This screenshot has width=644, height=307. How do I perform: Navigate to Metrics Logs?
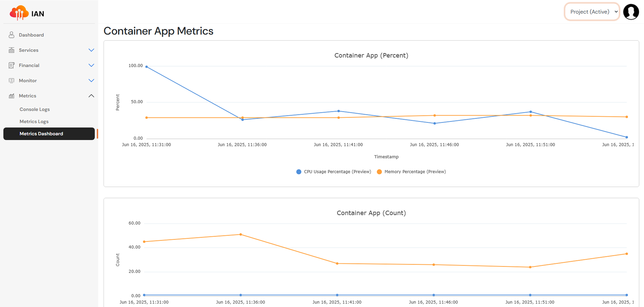pyautogui.click(x=34, y=121)
